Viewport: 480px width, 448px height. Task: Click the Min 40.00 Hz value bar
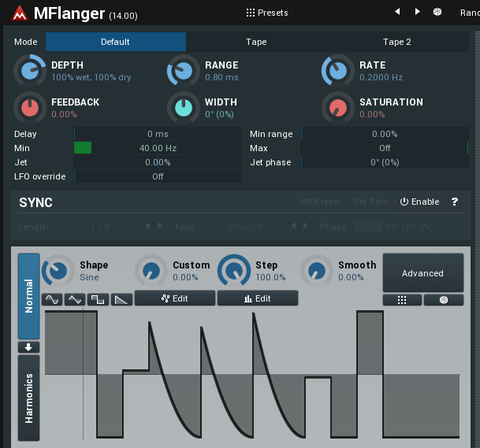pyautogui.click(x=158, y=148)
